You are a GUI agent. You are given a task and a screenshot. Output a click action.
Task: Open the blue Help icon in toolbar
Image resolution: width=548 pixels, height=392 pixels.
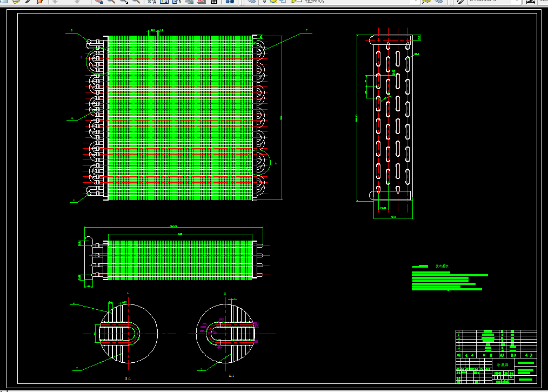click(230, 1)
